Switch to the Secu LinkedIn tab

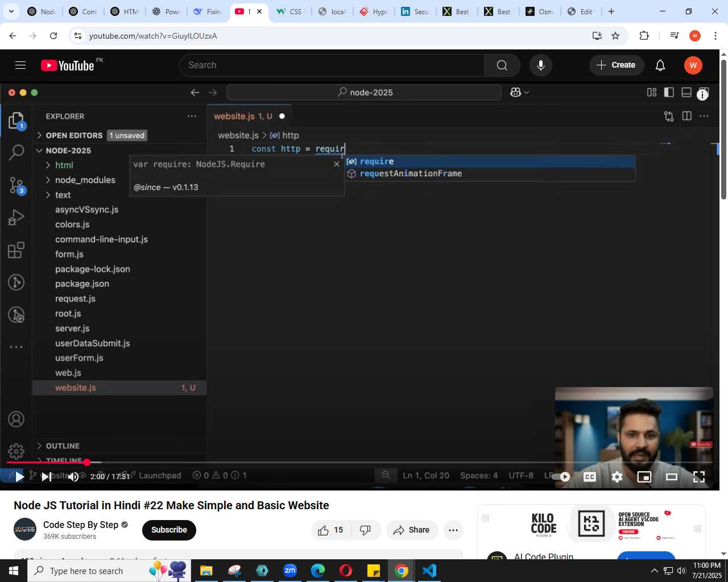(415, 11)
